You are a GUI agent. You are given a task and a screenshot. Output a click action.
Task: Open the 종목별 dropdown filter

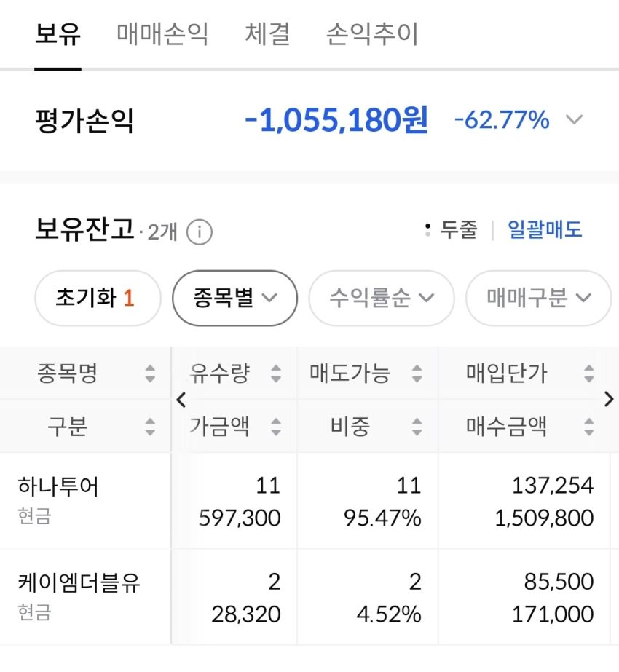coord(234,298)
